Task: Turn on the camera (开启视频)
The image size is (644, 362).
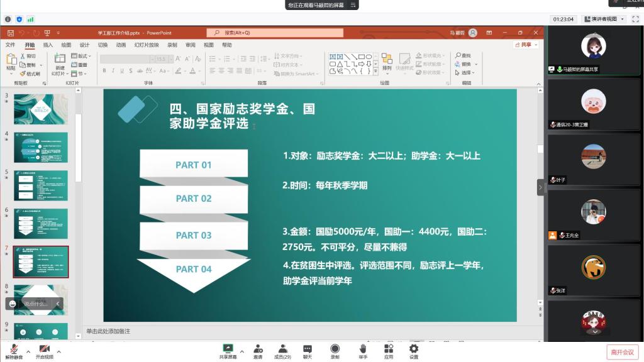Action: (x=44, y=349)
